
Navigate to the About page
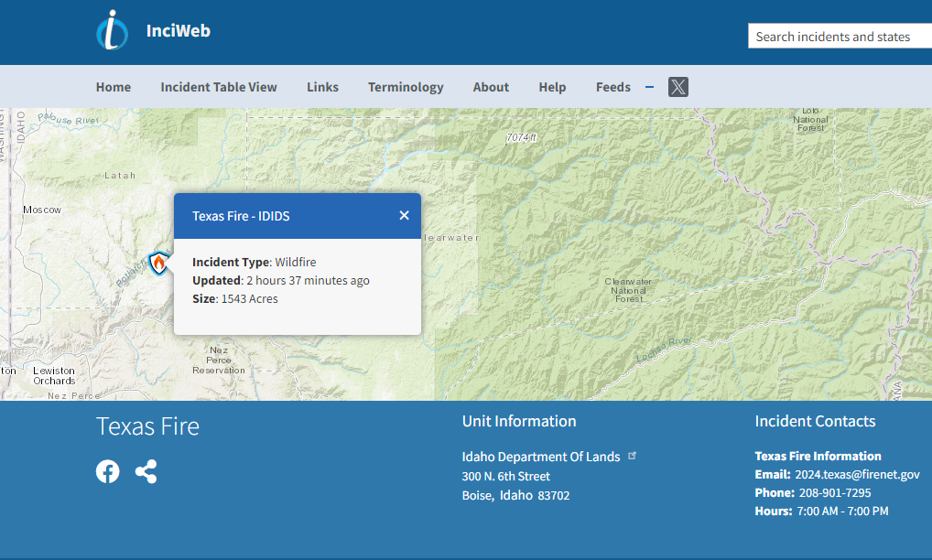click(491, 87)
